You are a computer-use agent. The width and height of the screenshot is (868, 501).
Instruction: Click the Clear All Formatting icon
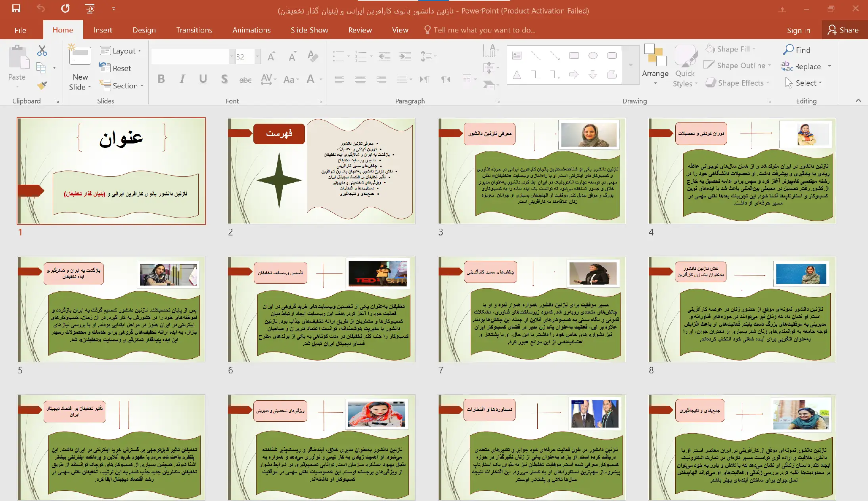[312, 56]
